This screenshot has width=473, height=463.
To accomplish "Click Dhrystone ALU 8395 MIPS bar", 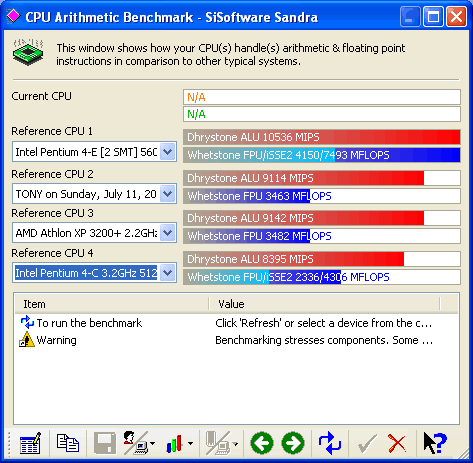I will pos(322,259).
